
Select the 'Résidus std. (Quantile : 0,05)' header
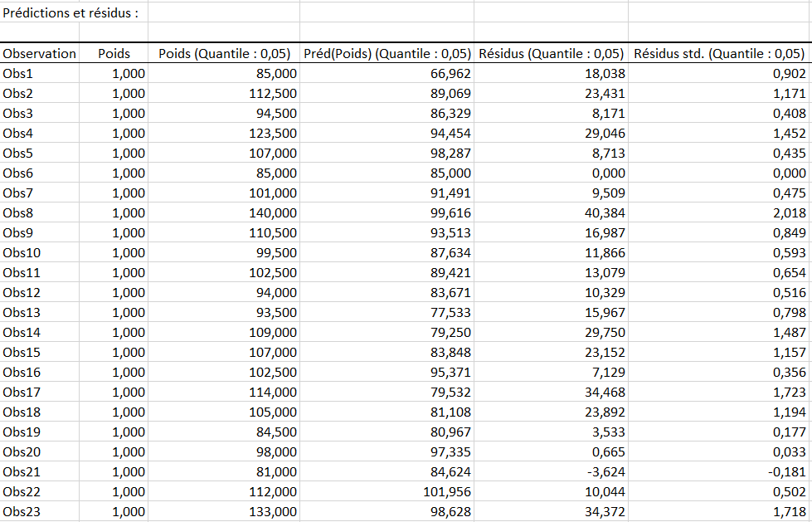point(719,53)
